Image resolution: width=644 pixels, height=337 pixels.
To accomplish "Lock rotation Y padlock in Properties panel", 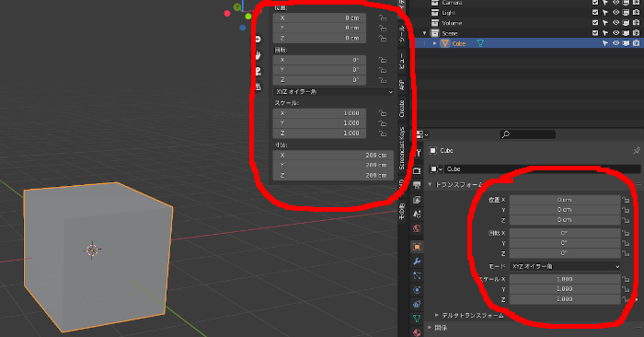I will pos(626,243).
